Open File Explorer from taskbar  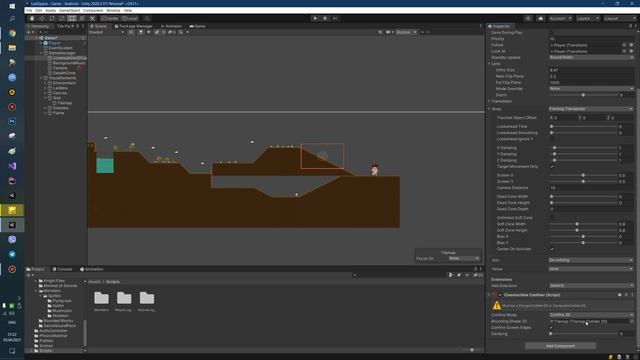tap(12, 48)
